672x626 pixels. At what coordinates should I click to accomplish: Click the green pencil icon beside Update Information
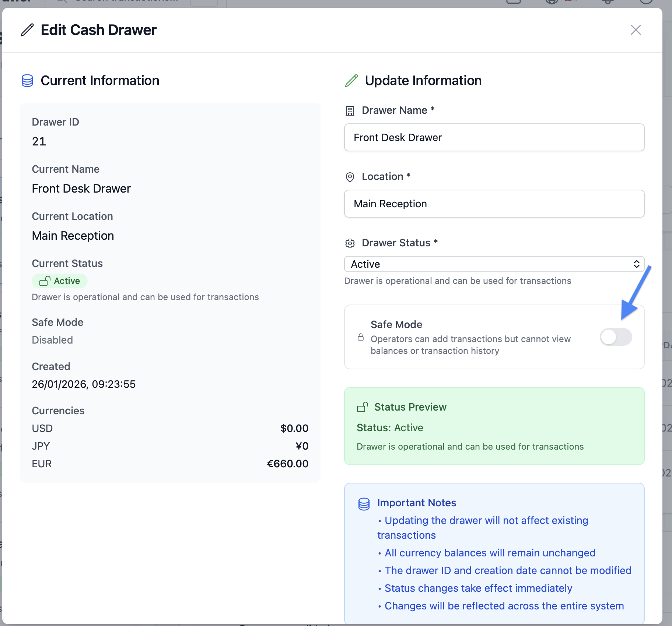(351, 81)
